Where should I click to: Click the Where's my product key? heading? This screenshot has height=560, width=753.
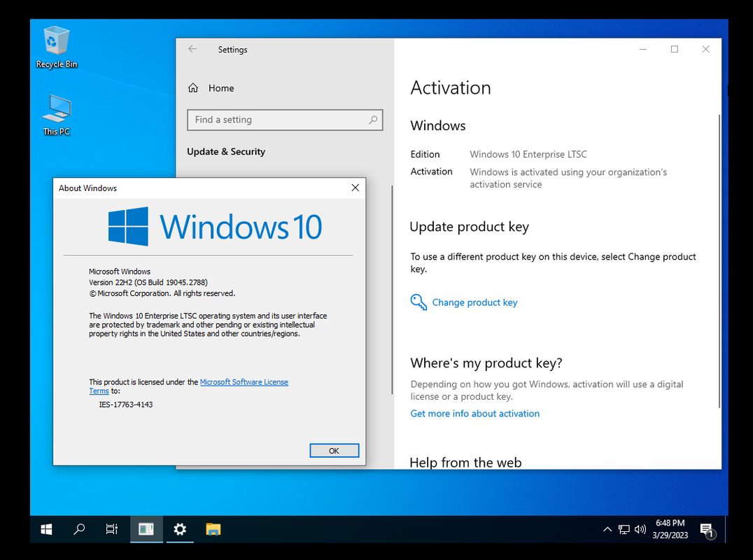click(x=486, y=363)
